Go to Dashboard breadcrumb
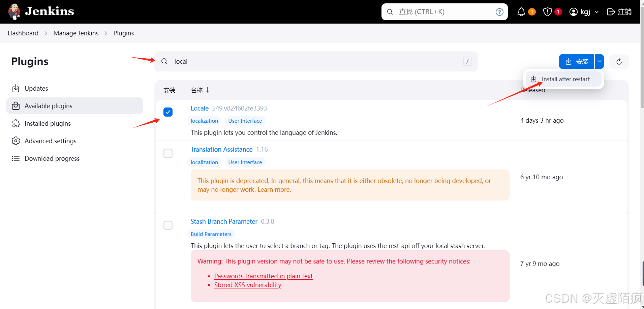 23,33
